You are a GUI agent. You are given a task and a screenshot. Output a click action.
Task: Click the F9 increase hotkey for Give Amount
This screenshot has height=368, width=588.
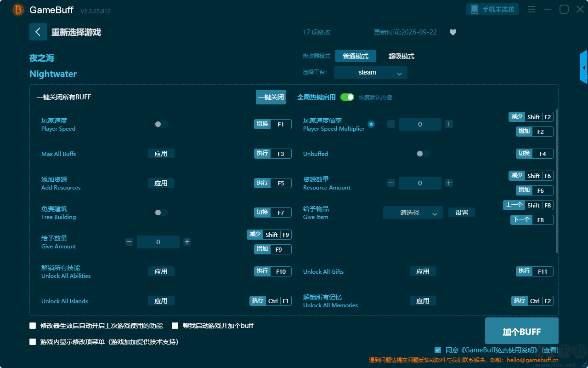point(273,249)
